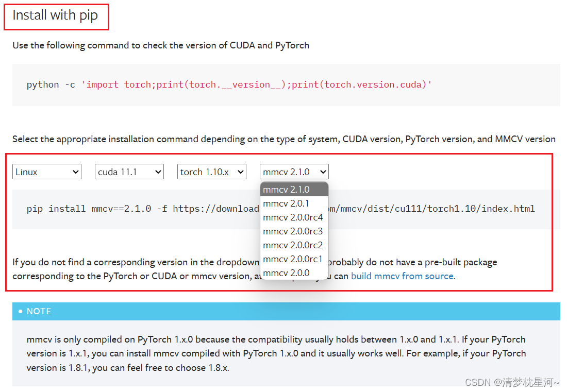The width and height of the screenshot is (567, 392).
Task: Select mmcv 2.0.1 from the list
Action: coord(294,203)
